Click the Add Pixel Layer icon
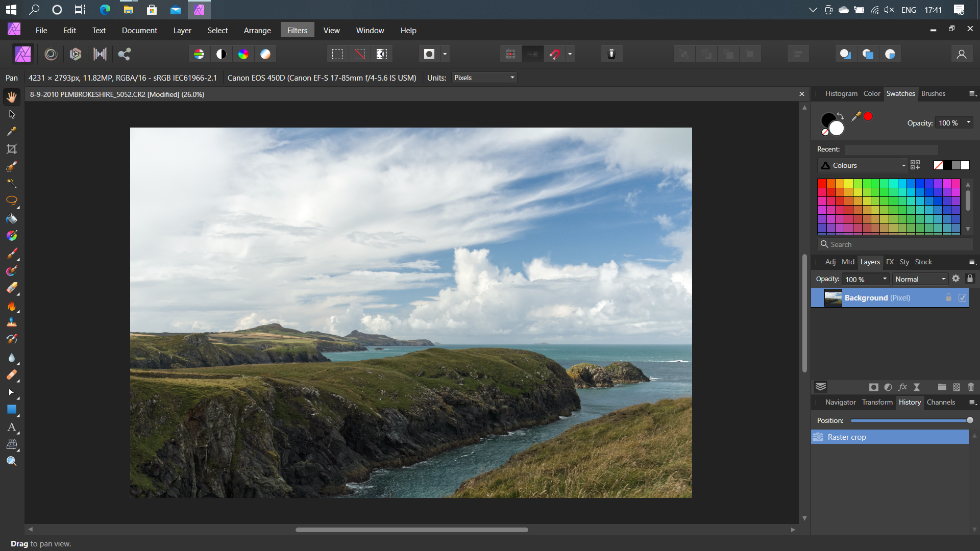 click(x=957, y=387)
